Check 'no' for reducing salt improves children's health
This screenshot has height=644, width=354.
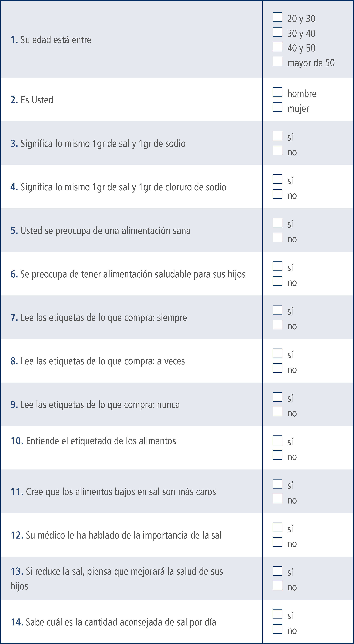click(277, 586)
